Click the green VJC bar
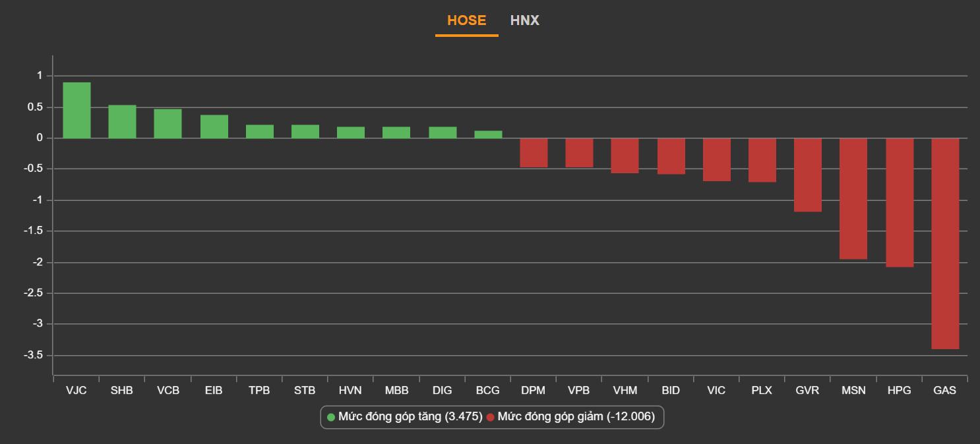 coord(77,111)
